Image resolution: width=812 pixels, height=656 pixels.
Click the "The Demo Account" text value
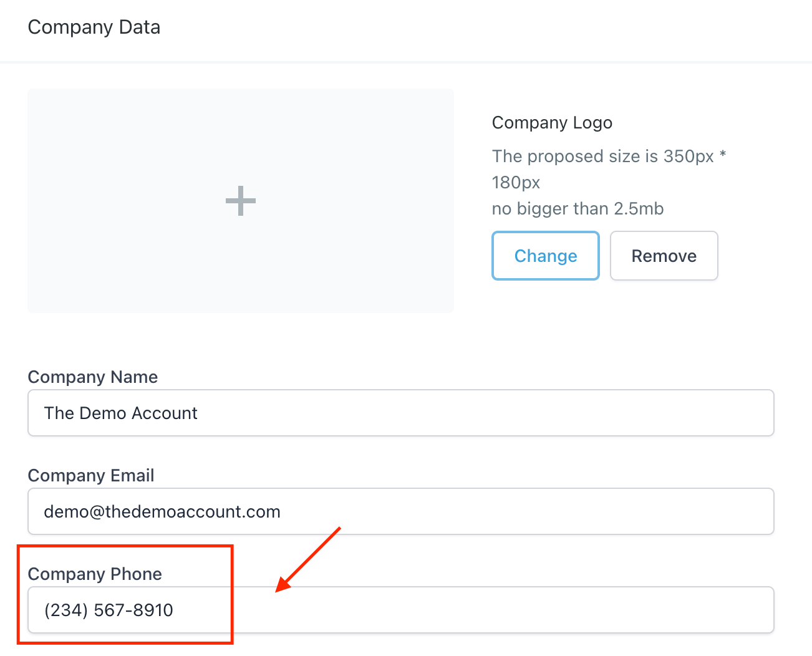pyautogui.click(x=120, y=413)
